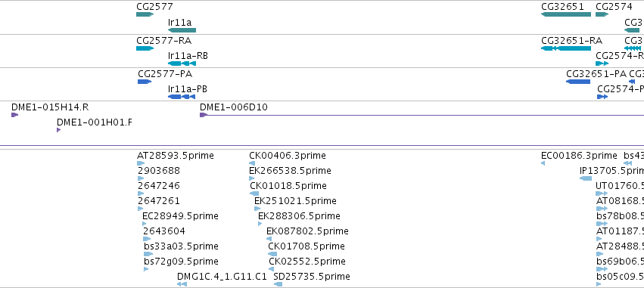Click the IP13705.5prime EST glyph
The height and width of the screenshot is (288, 644).
pos(586,178)
